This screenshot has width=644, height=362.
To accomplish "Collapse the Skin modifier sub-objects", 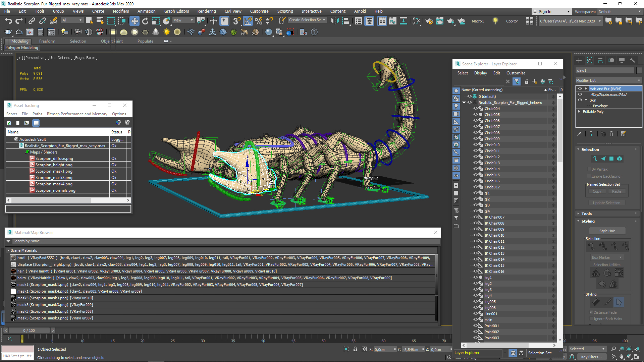I will click(x=586, y=100).
